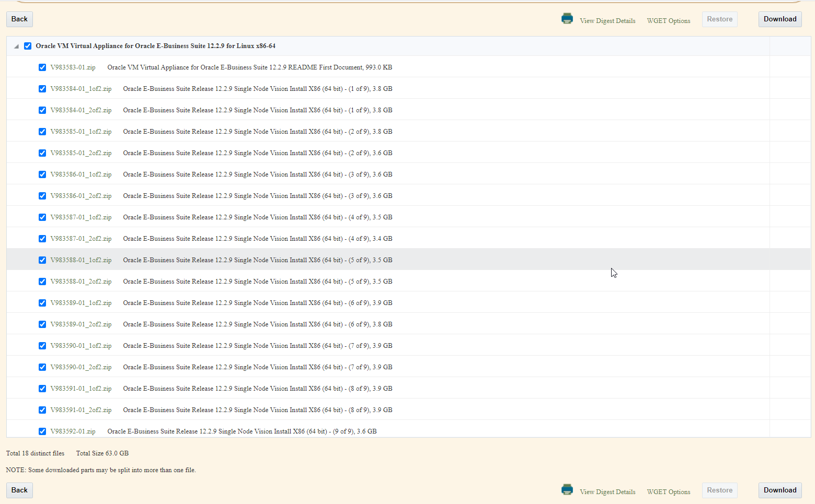Click 'Total 18 distinct files' text
Image resolution: width=815 pixels, height=504 pixels.
point(35,453)
